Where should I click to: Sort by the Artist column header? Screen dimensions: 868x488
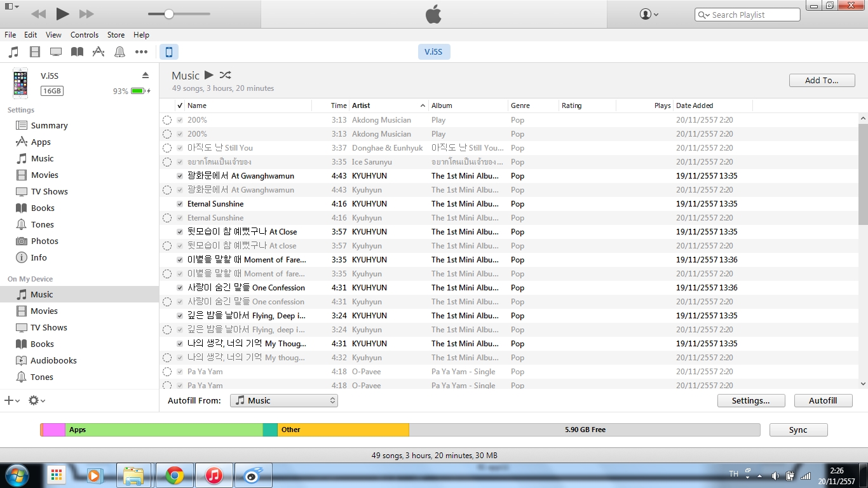pos(389,105)
